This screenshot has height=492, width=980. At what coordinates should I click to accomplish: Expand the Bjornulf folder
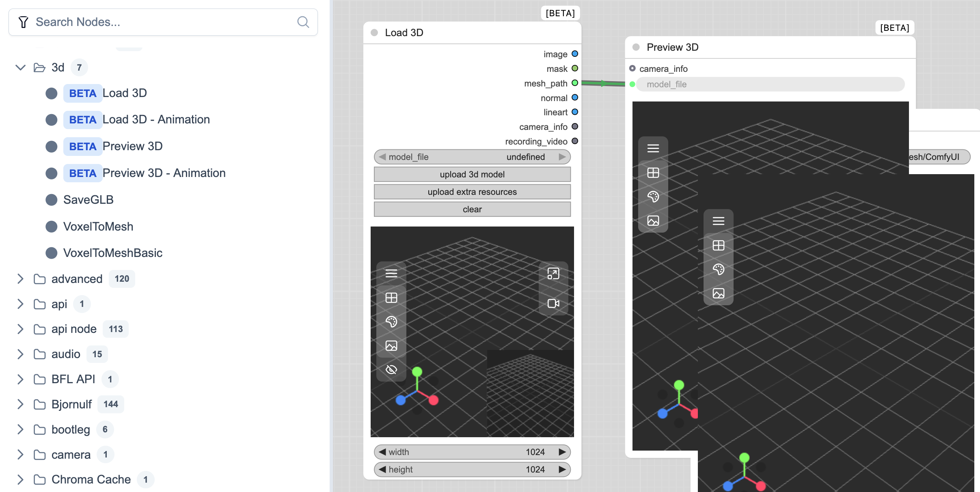pyautogui.click(x=20, y=404)
